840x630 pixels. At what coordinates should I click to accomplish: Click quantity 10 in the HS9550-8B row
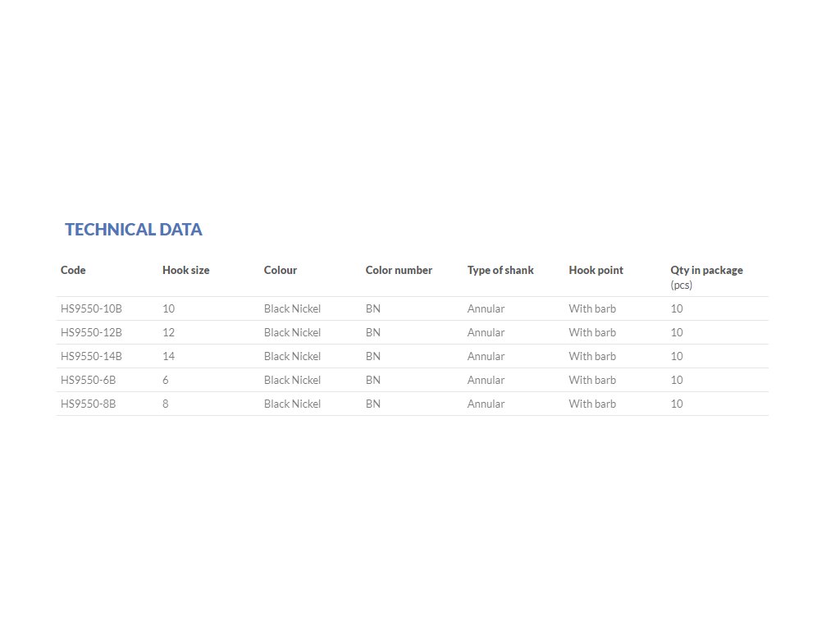677,404
